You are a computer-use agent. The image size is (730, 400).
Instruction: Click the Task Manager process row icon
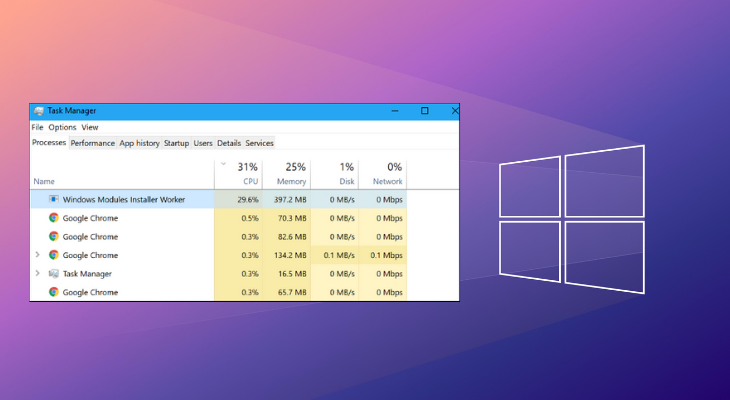click(x=54, y=274)
